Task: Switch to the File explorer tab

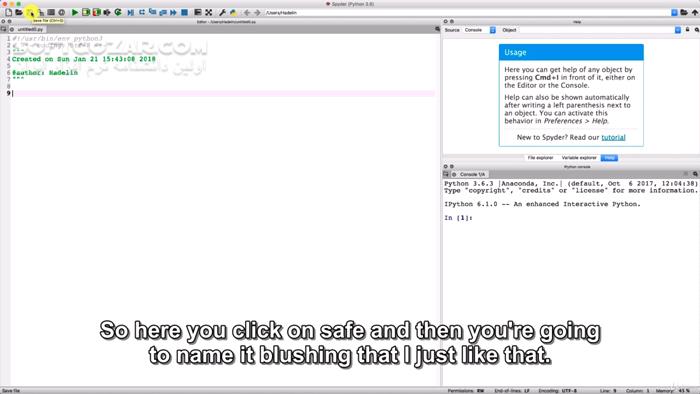Action: pos(540,158)
